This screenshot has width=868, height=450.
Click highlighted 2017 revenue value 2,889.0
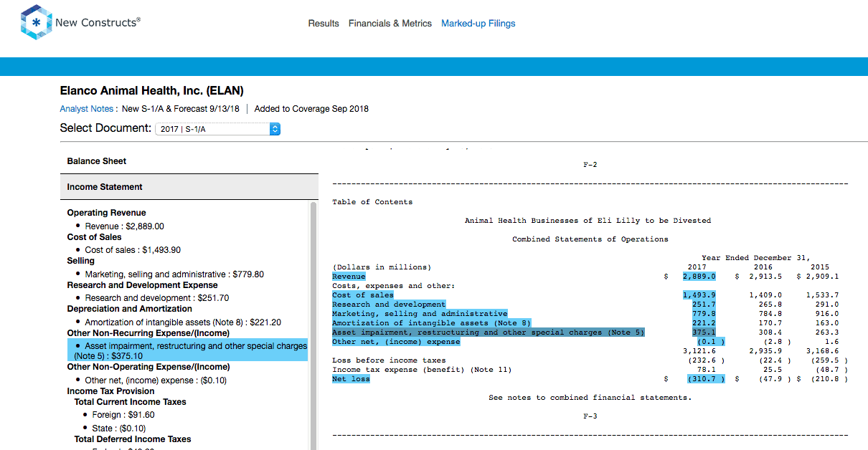point(699,277)
